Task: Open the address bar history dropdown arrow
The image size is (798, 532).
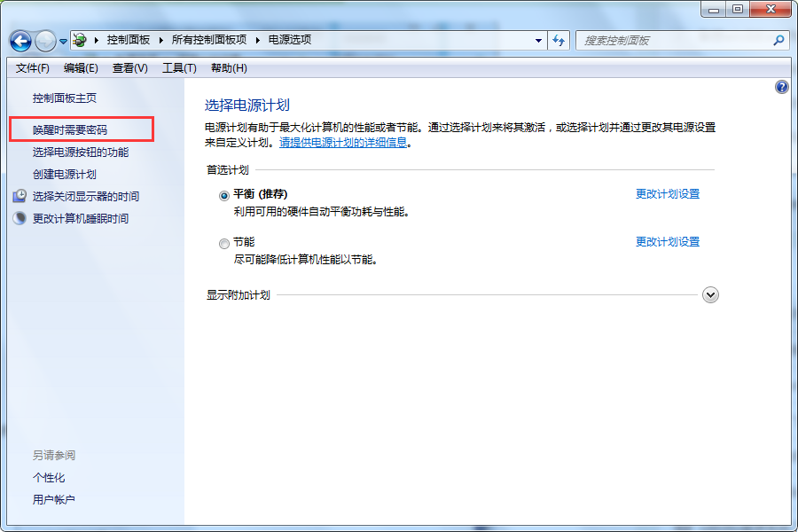Action: [538, 40]
